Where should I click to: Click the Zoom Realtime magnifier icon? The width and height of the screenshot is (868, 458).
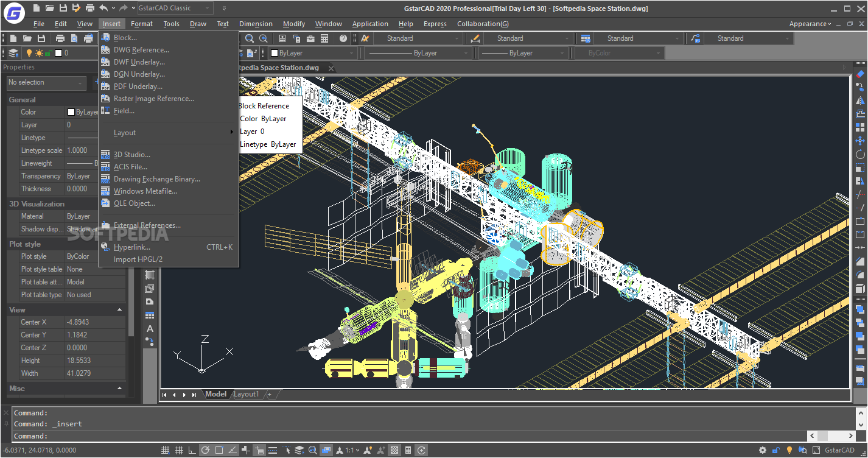click(x=250, y=38)
